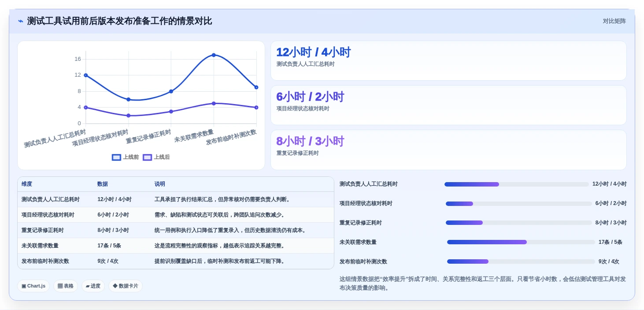Click table cell 发布前临时补测次数
The width and height of the screenshot is (644, 310).
click(x=45, y=261)
